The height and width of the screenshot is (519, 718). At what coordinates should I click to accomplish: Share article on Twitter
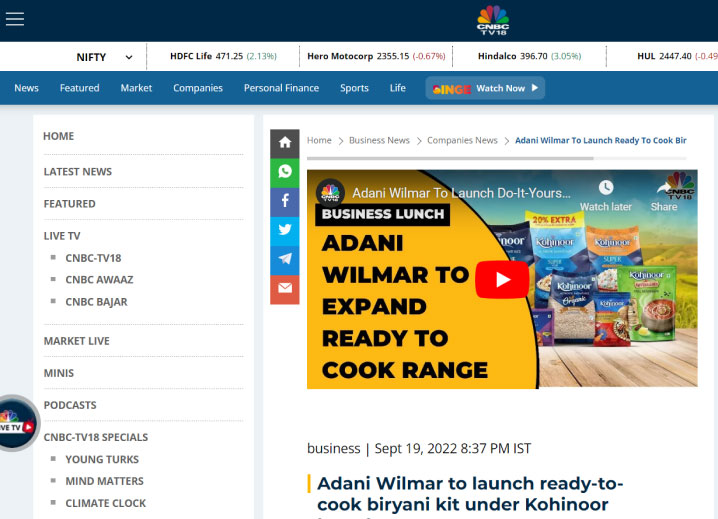click(285, 230)
